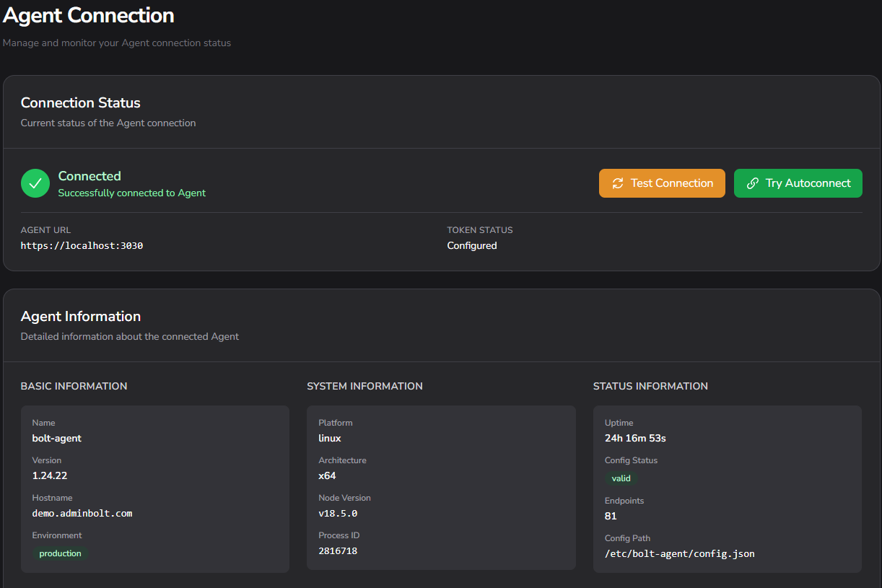The image size is (882, 588).
Task: Click the Node Version v18.5.0 value
Action: (338, 513)
